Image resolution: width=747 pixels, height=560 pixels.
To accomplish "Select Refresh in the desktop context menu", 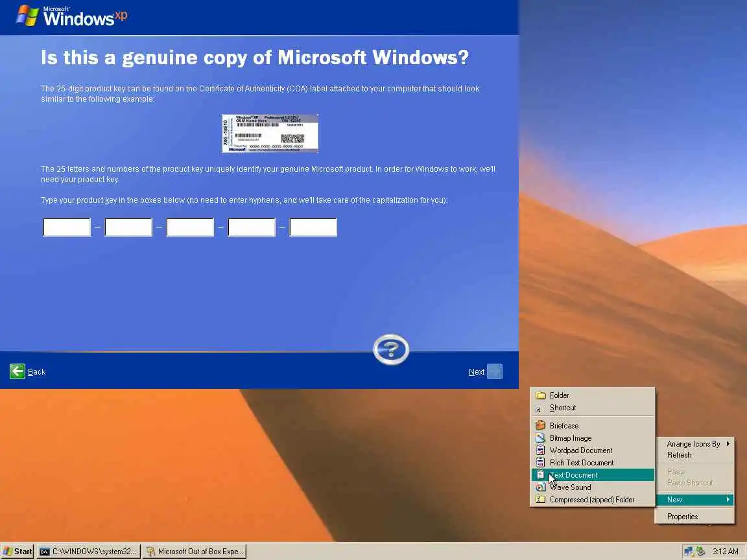I will tap(694, 455).
